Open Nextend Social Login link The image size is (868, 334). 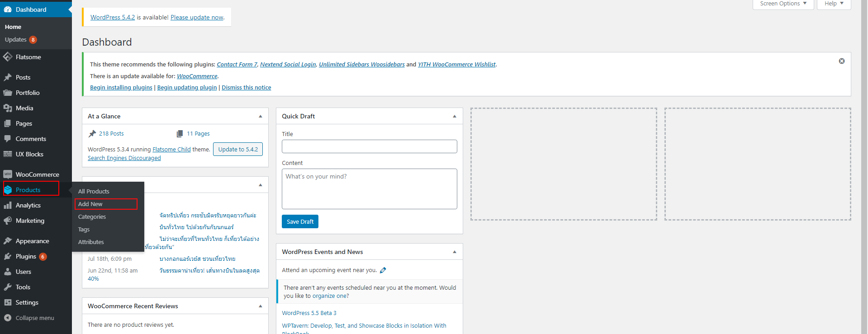click(288, 65)
